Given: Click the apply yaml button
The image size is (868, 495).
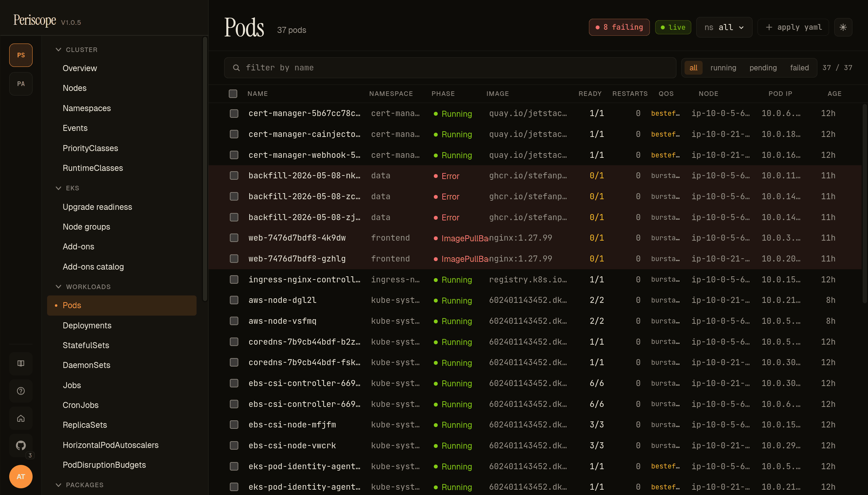Looking at the screenshot, I should click(x=793, y=27).
